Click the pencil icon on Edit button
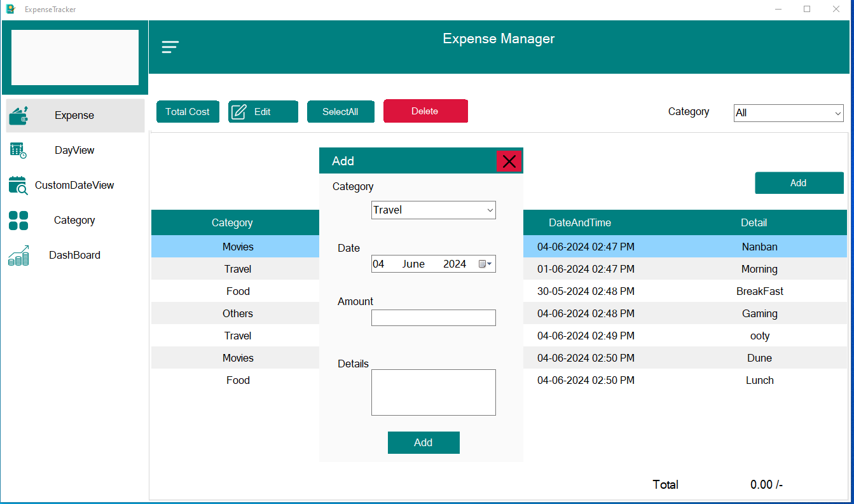 (239, 112)
